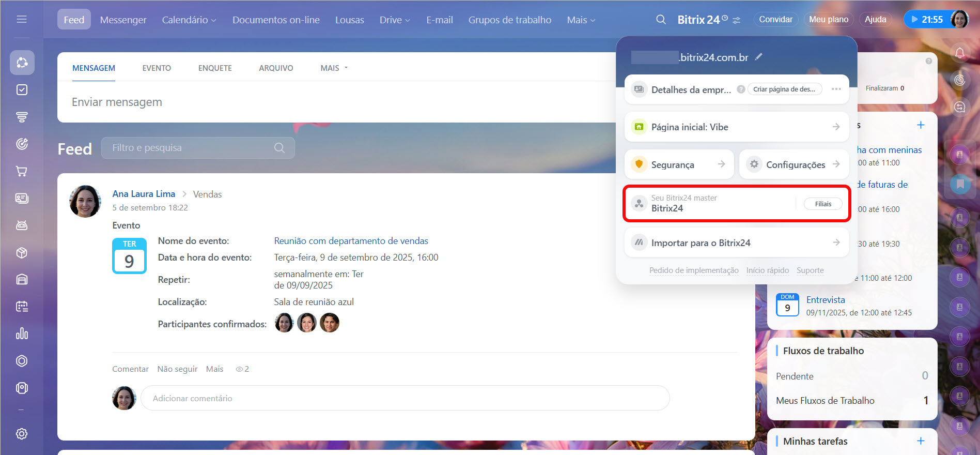The image size is (980, 455).
Task: Open the hamburger menu in the sidebar
Action: tap(22, 20)
